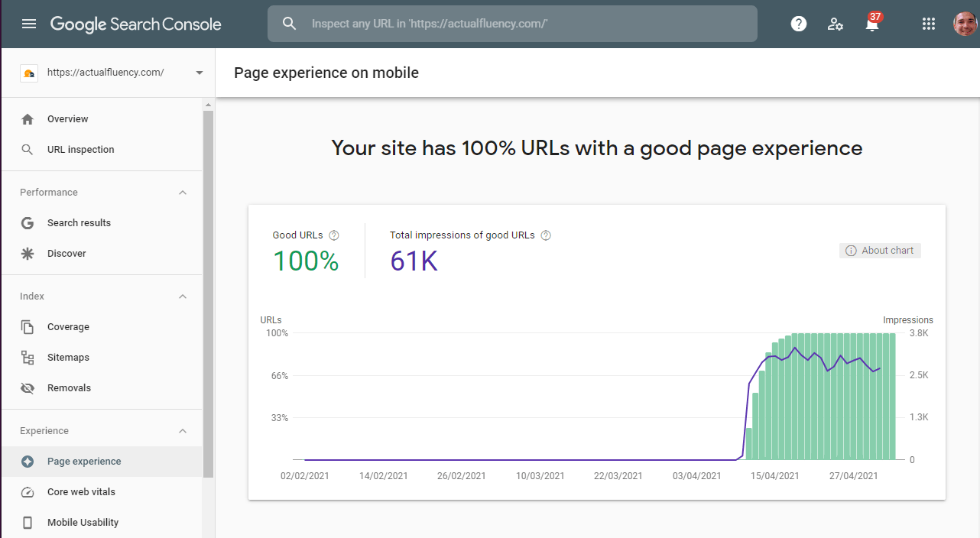The width and height of the screenshot is (980, 538).
Task: Open the hamburger main menu
Action: pyautogui.click(x=29, y=24)
